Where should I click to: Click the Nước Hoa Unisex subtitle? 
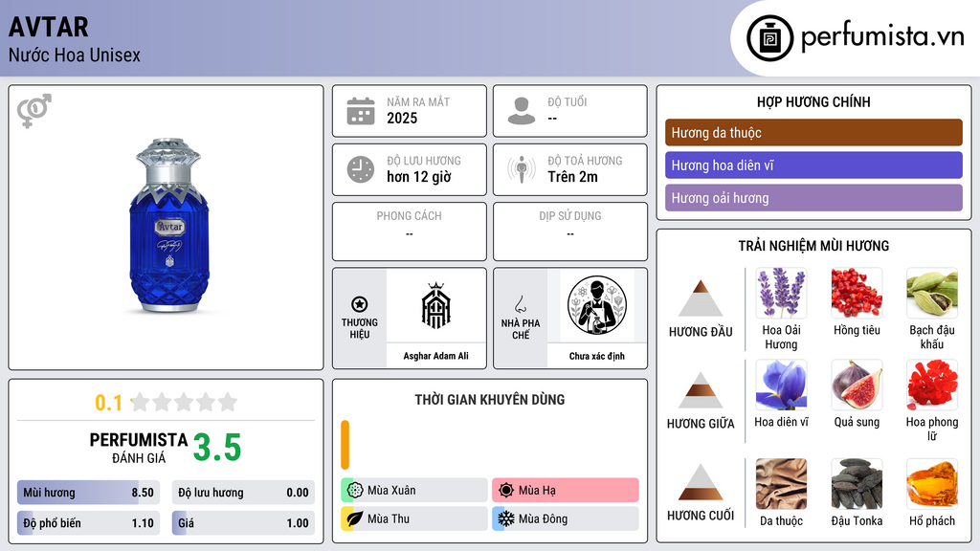coord(75,55)
